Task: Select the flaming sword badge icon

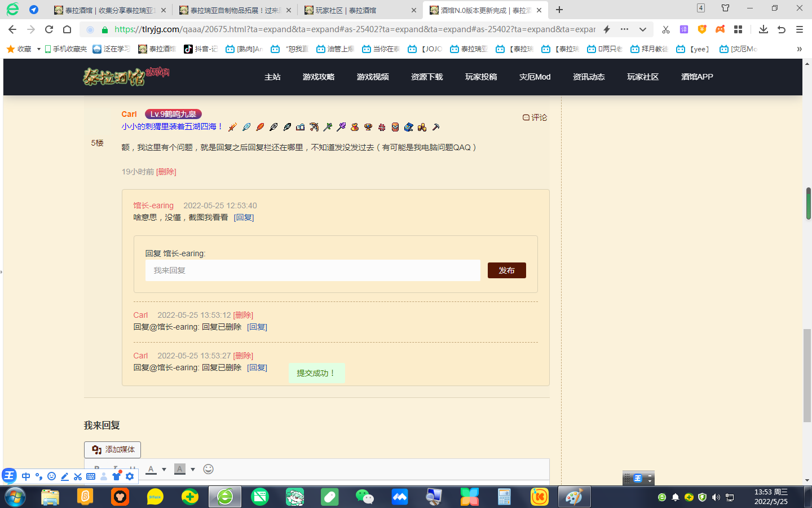Action: coord(232,127)
